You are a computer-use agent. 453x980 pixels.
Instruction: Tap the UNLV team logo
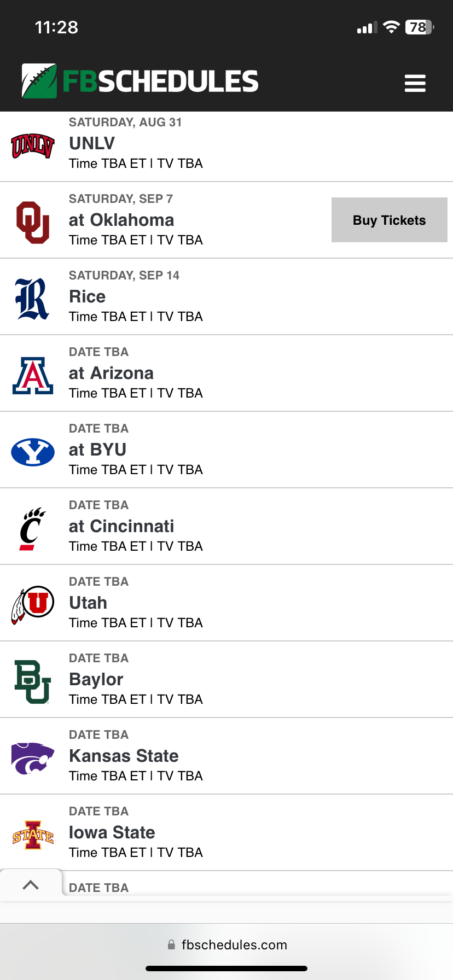click(33, 146)
